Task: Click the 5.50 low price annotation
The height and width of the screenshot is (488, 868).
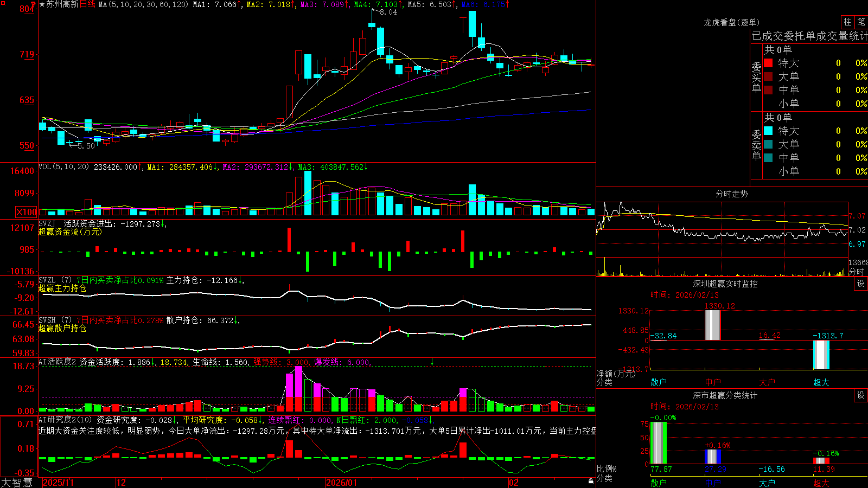Action: (x=86, y=146)
